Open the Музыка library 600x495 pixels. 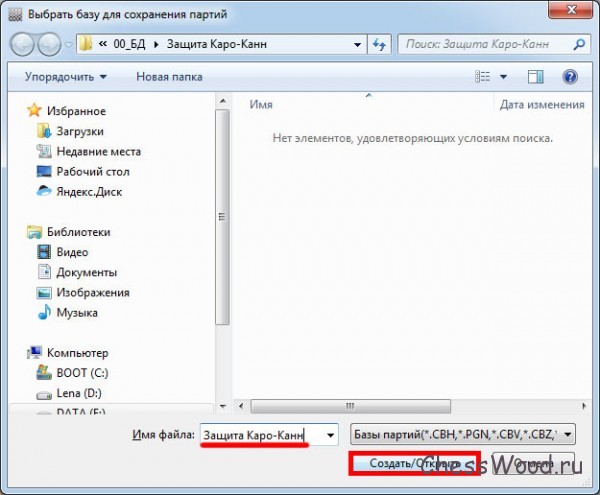77,312
